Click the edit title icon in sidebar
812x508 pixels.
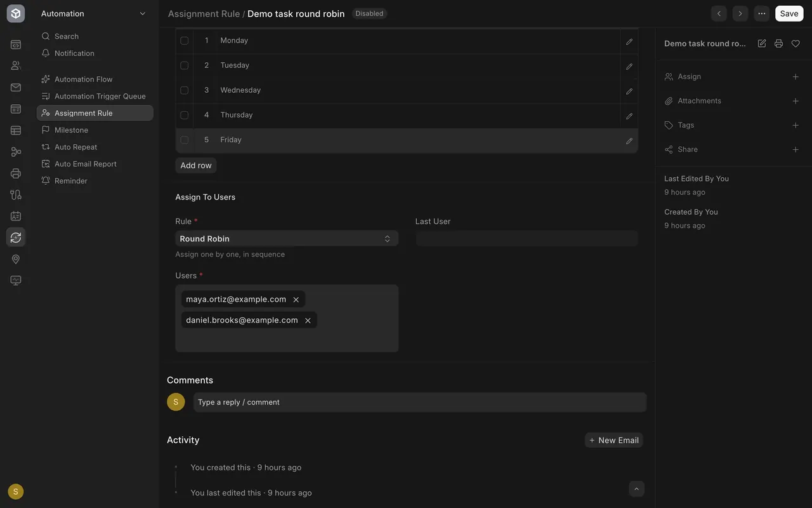pyautogui.click(x=762, y=44)
